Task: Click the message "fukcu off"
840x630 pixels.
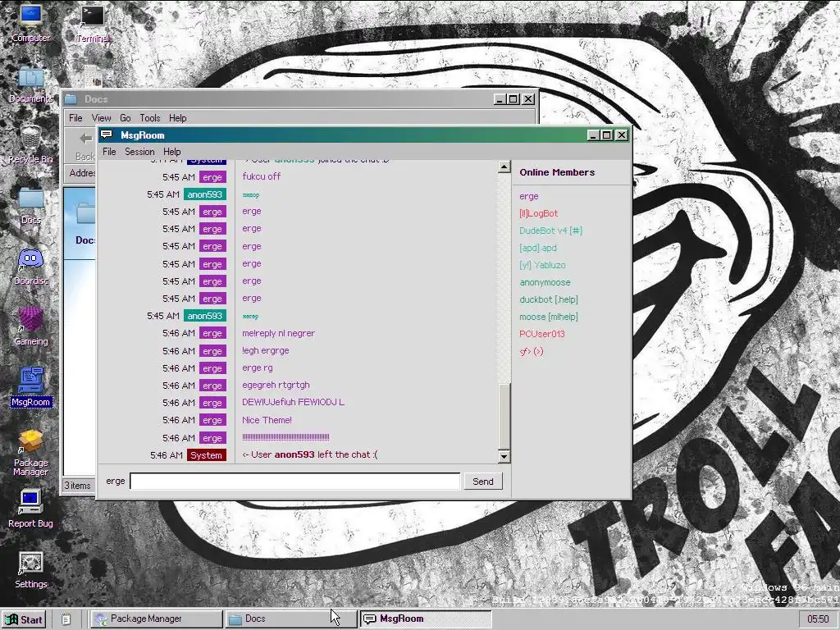Action: coord(262,176)
